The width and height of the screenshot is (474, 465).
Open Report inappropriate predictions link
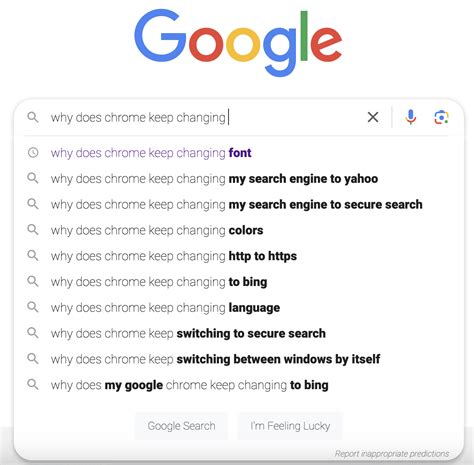[392, 454]
